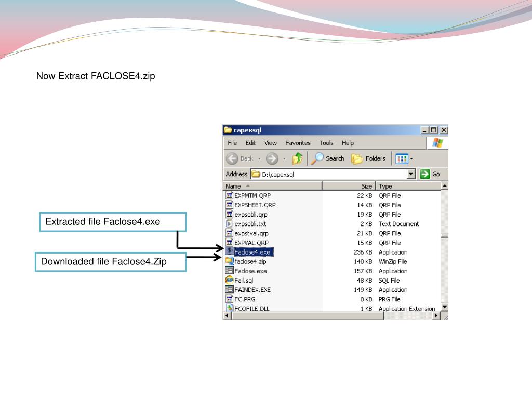Open the Forward history dropdown arrow
532x399 pixels.
[x=285, y=159]
